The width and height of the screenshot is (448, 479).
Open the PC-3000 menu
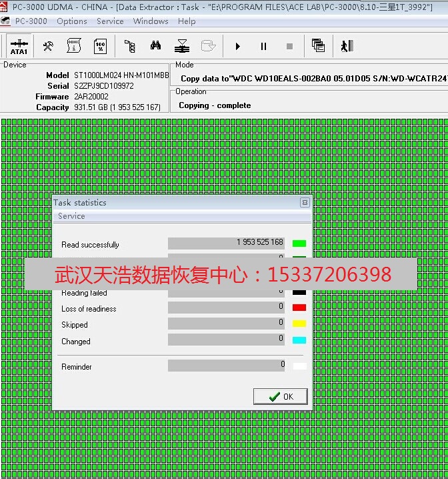coord(31,21)
